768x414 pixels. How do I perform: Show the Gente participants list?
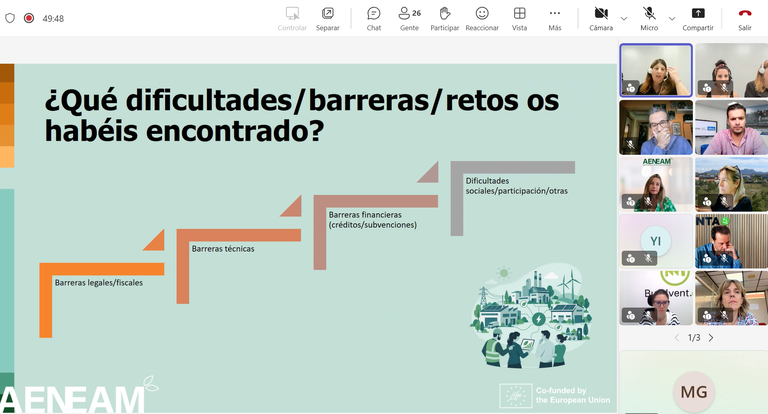click(409, 19)
